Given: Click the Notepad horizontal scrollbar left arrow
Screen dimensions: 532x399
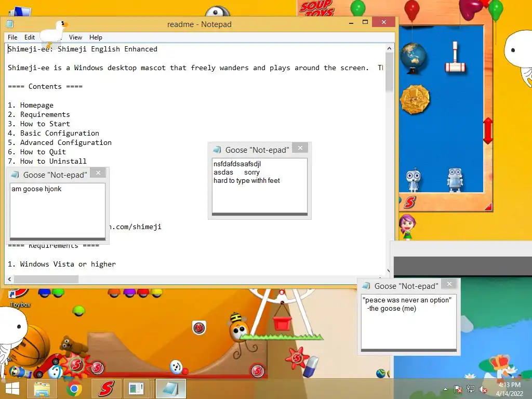Looking at the screenshot, I should [9, 279].
